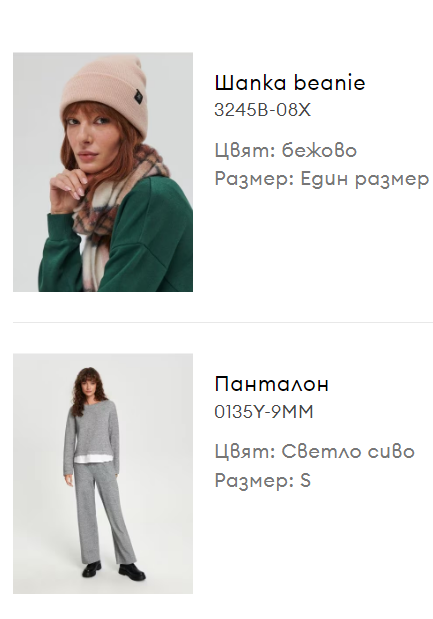Image resolution: width=433 pixels, height=619 pixels.
Task: Click the 'Панталон' product title
Action: 272,384
